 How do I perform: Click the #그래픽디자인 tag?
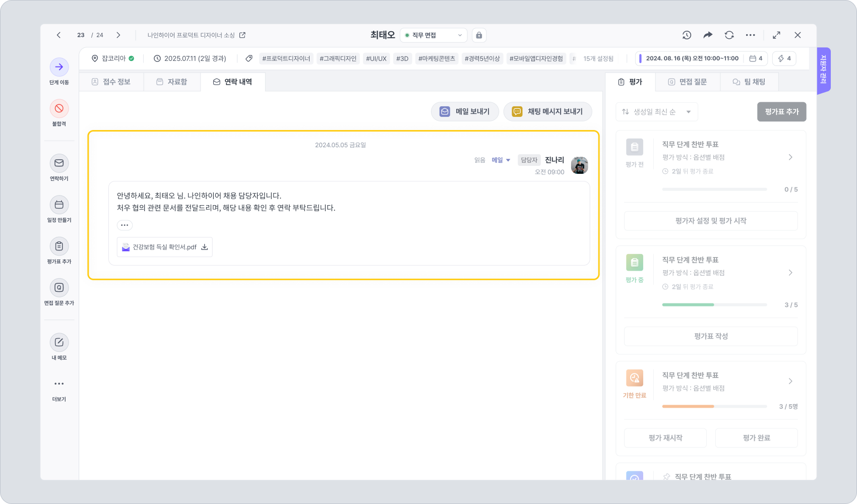[338, 58]
